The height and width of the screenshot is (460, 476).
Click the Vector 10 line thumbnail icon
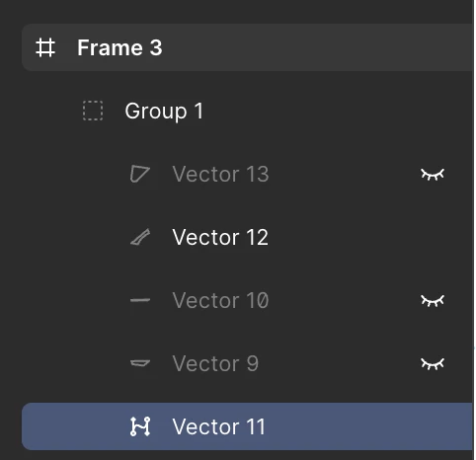point(140,300)
